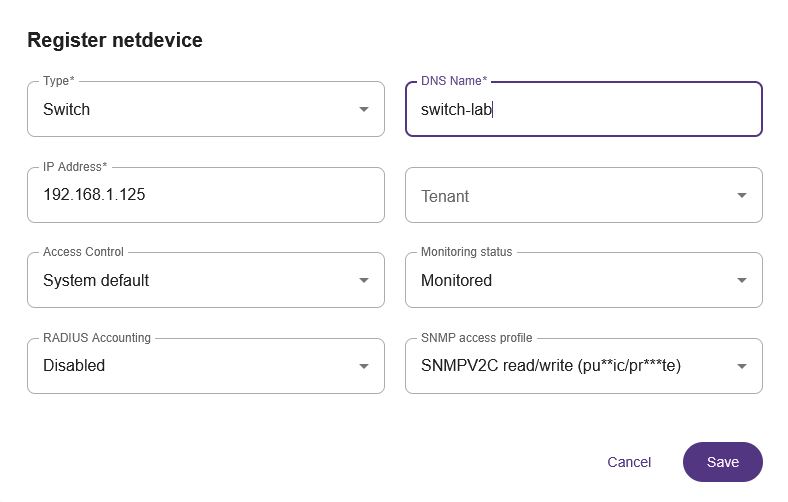The width and height of the screenshot is (788, 502).
Task: Click the IP Address* field label
Action: click(x=75, y=166)
